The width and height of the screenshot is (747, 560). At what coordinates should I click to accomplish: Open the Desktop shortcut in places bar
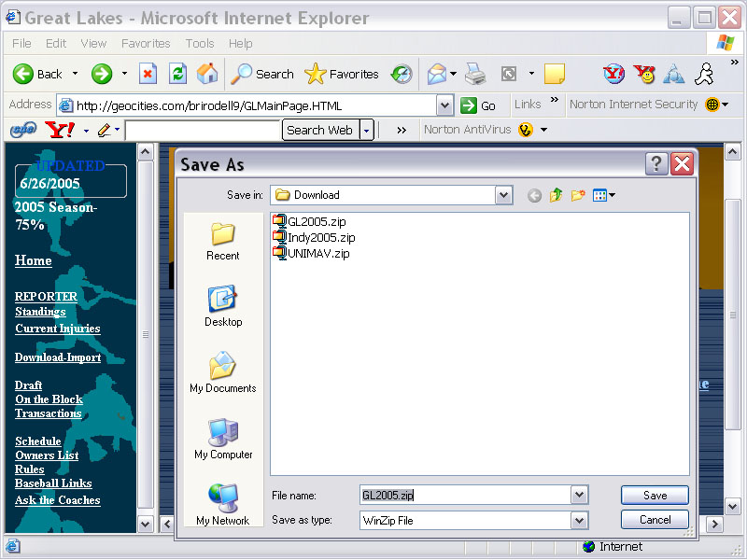click(223, 306)
